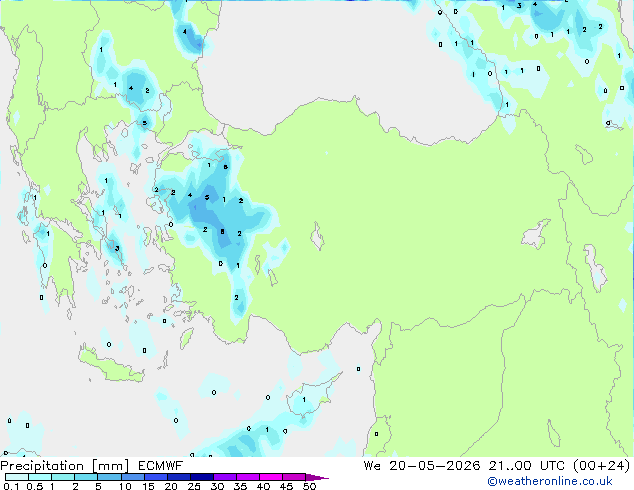Image resolution: width=634 pixels, height=490 pixels.
Task: Click the 2–5 mm legend color box
Action: point(86,477)
